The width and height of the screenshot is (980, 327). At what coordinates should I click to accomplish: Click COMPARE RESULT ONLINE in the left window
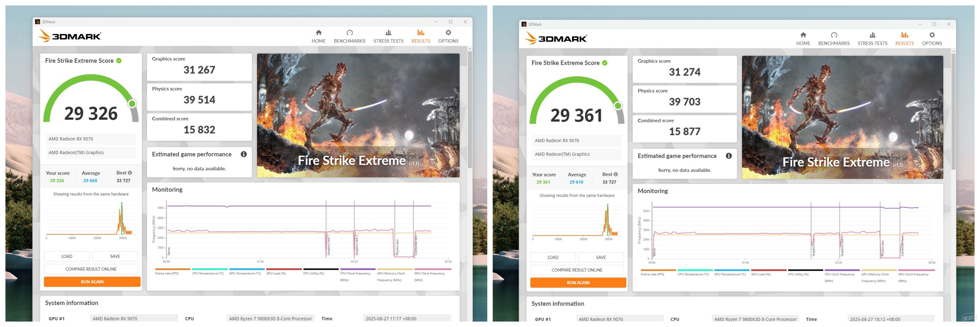pos(91,269)
